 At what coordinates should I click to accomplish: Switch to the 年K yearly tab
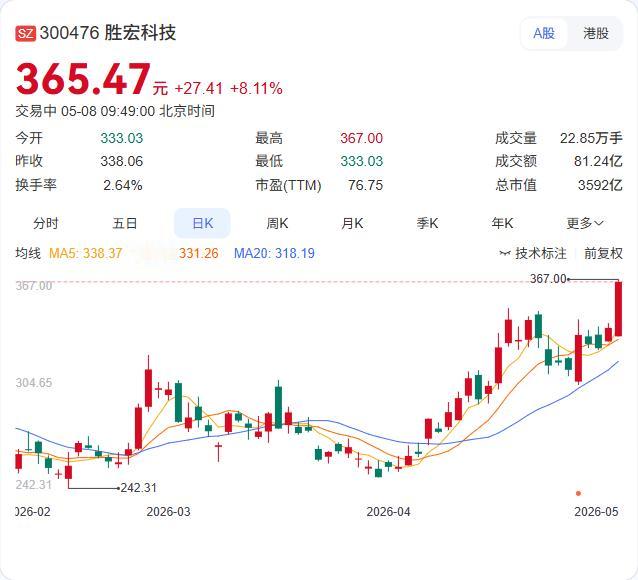tap(502, 223)
